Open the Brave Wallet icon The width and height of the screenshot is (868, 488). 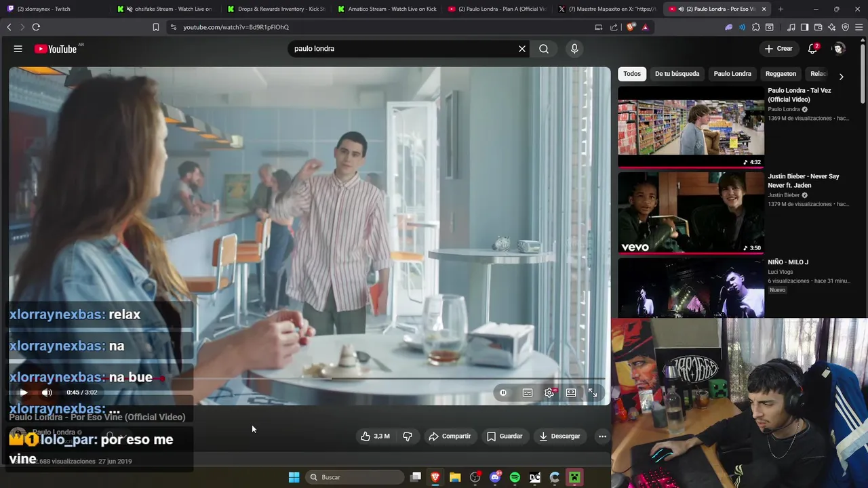(818, 27)
